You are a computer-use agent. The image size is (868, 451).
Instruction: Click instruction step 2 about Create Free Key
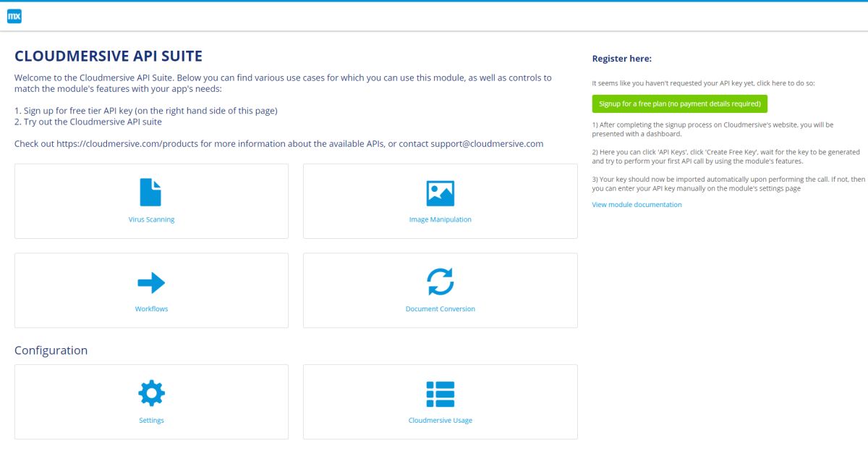click(726, 156)
